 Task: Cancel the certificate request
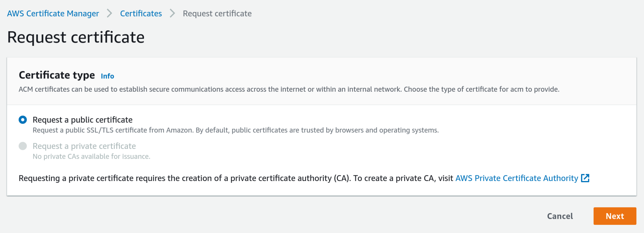pyautogui.click(x=560, y=216)
